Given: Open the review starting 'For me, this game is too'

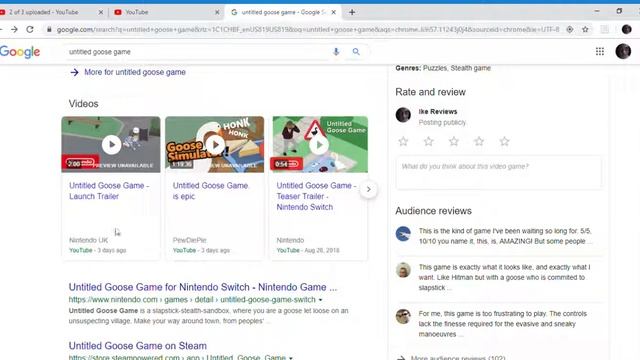Looking at the screenshot, I should click(503, 324).
